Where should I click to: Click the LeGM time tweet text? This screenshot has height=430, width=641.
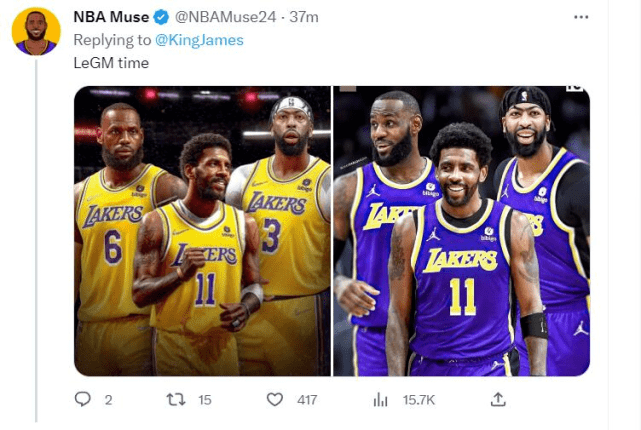[x=111, y=63]
